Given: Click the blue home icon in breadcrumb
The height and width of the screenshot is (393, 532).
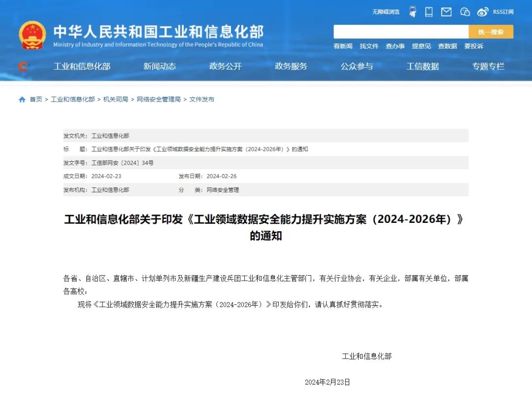Looking at the screenshot, I should [22, 99].
